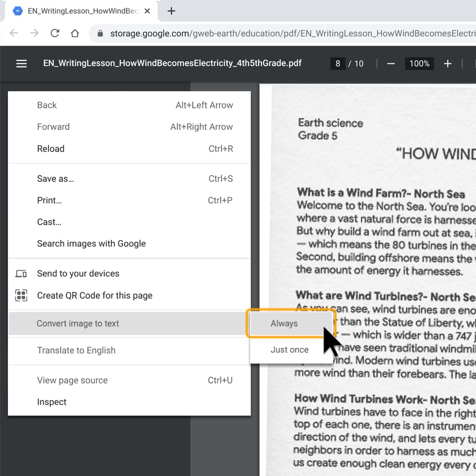
Task: Select Create QR Code for this page
Action: coord(129,295)
